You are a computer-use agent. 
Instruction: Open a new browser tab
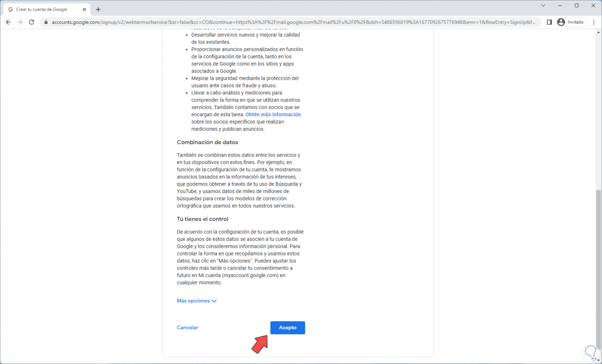click(98, 9)
